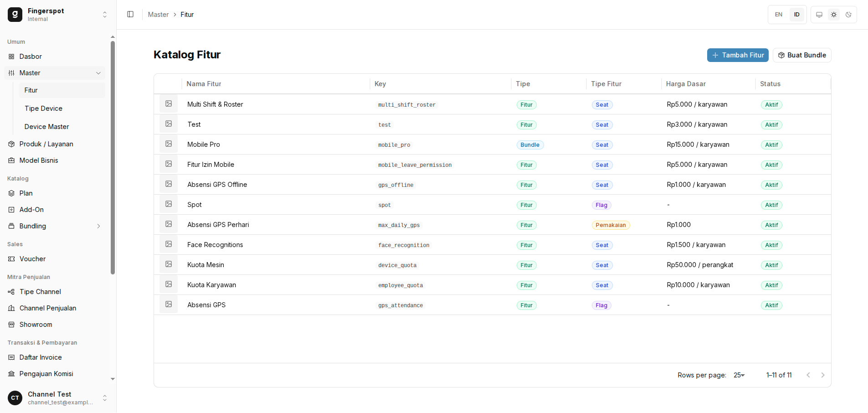Click the Plan layers icon
Screen dimensions: 868x413
tap(11, 193)
